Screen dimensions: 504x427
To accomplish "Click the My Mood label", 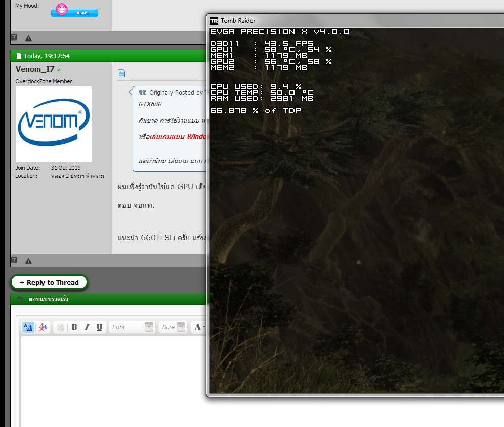I will (27, 6).
